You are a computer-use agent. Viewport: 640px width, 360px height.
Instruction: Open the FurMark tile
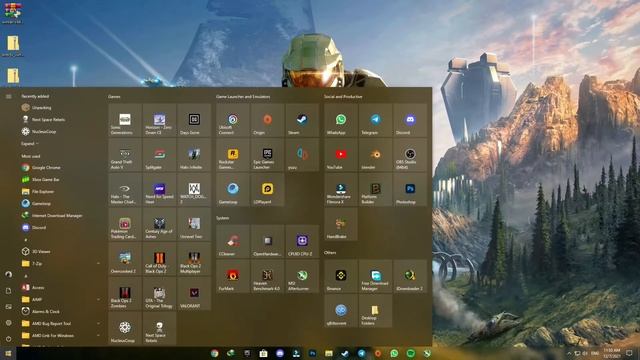233,276
